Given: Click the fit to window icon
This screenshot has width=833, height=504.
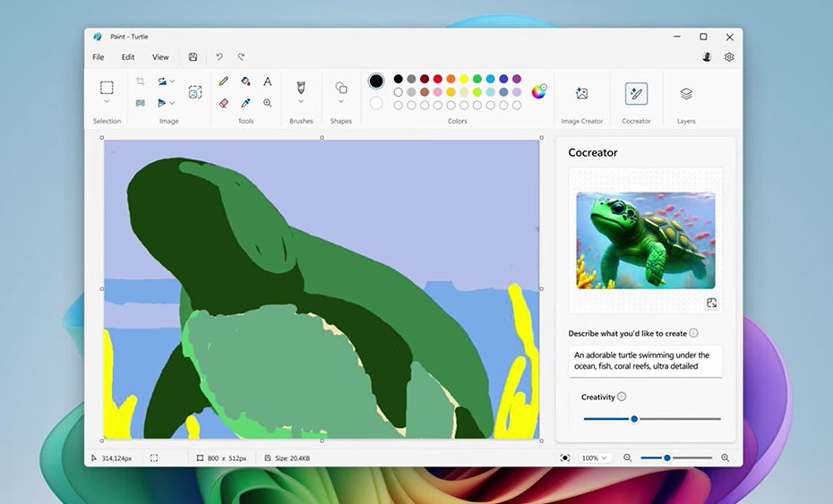Looking at the screenshot, I should tap(565, 457).
